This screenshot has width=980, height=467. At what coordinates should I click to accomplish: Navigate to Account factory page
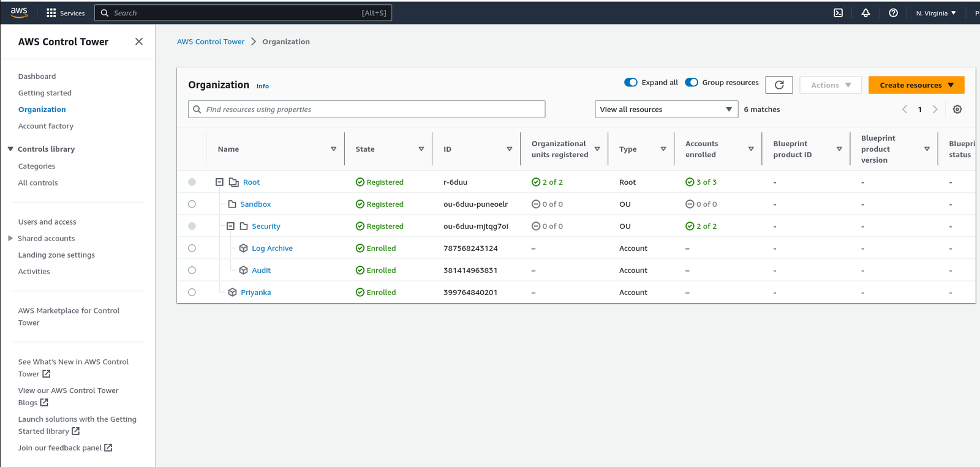[46, 126]
